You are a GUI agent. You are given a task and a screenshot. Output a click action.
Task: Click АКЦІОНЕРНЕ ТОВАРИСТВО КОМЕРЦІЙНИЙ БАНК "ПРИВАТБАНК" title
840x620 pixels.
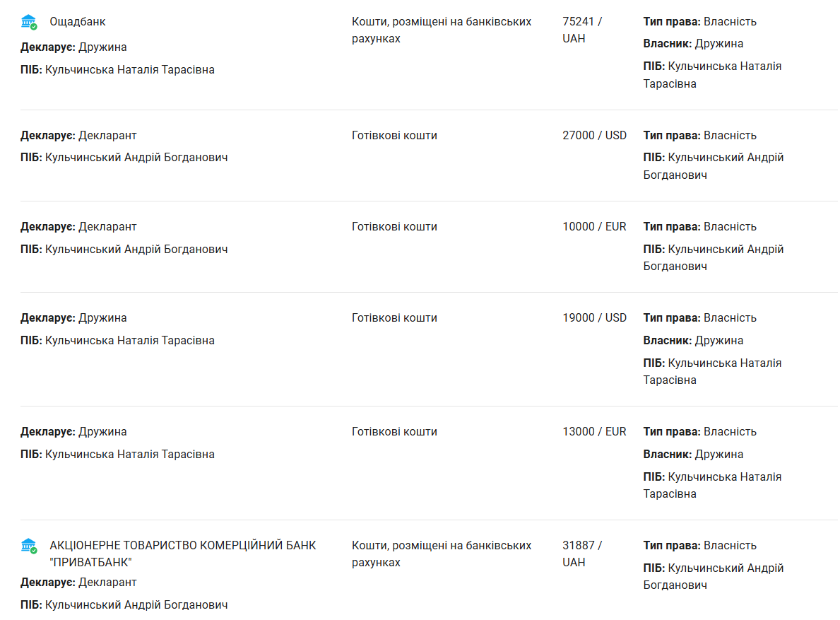(x=183, y=554)
